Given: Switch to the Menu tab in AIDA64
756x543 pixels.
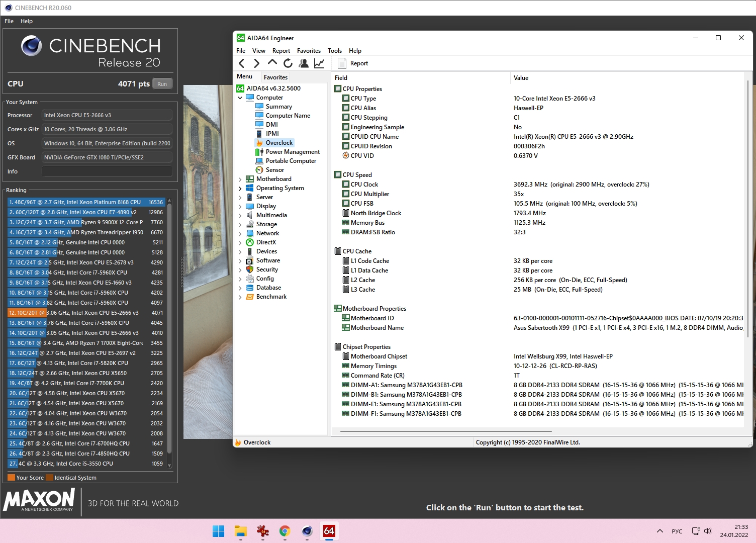Looking at the screenshot, I should click(245, 76).
